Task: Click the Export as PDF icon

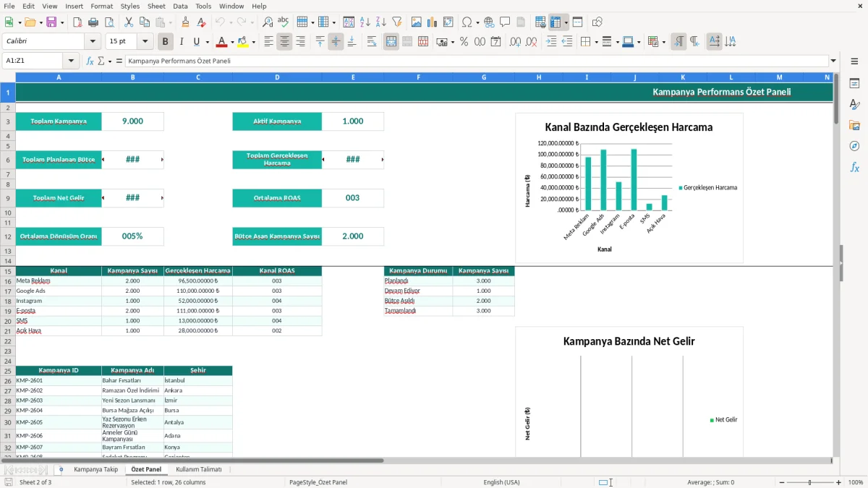Action: (77, 22)
